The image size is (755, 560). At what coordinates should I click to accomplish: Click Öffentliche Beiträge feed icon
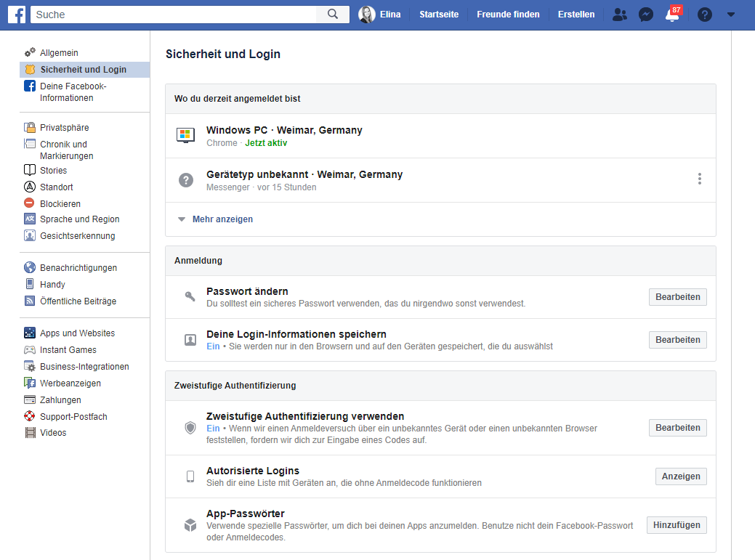pos(30,301)
